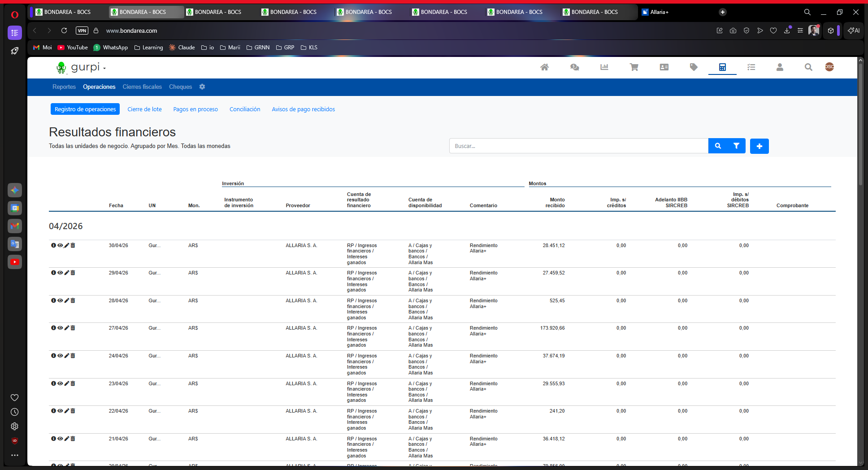Open the Cierres fiscales menu
This screenshot has width=868, height=470.
142,87
